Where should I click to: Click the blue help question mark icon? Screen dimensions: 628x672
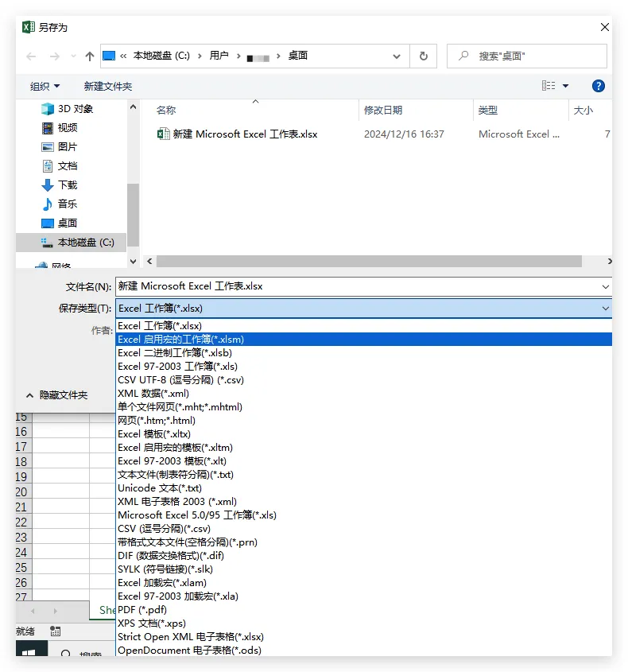point(599,86)
